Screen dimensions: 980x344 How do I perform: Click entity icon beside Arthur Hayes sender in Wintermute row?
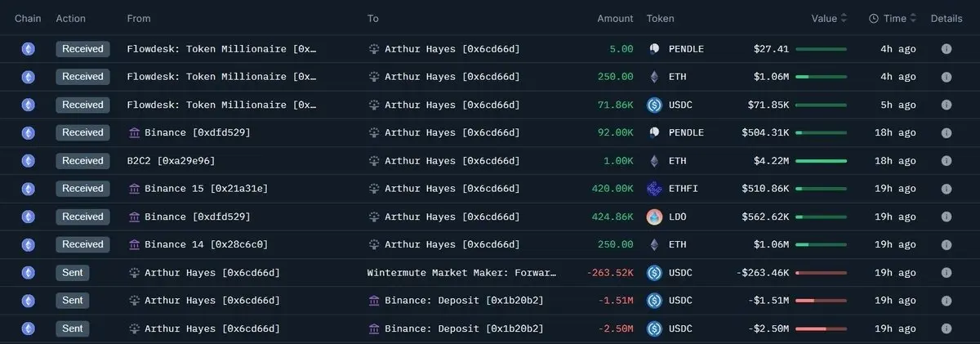(x=134, y=273)
